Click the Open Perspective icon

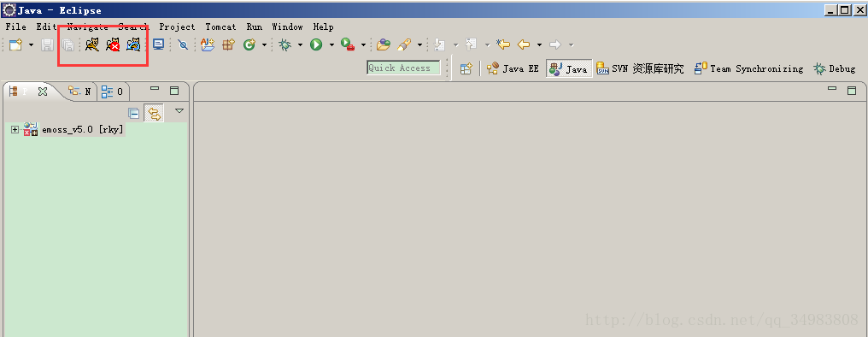click(x=466, y=68)
